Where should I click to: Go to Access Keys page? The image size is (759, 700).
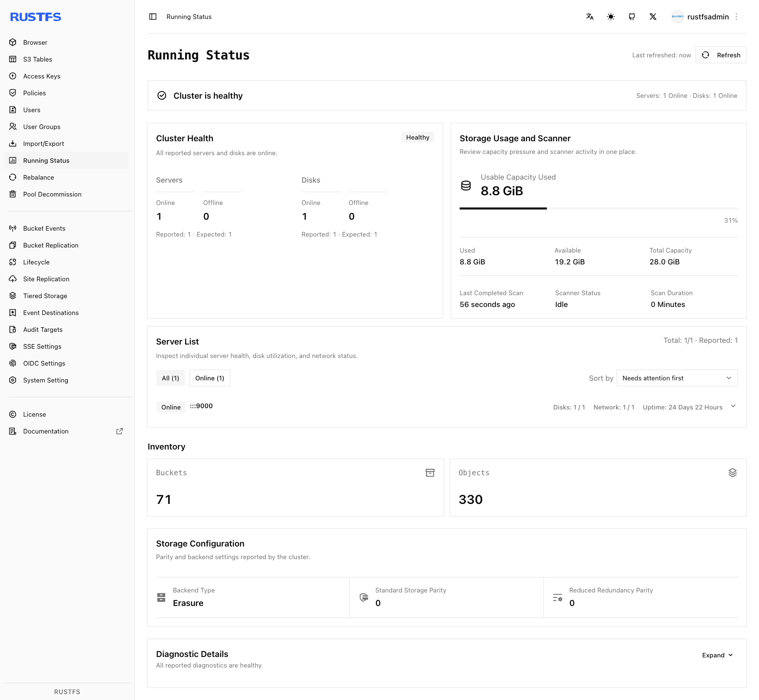(66, 76)
